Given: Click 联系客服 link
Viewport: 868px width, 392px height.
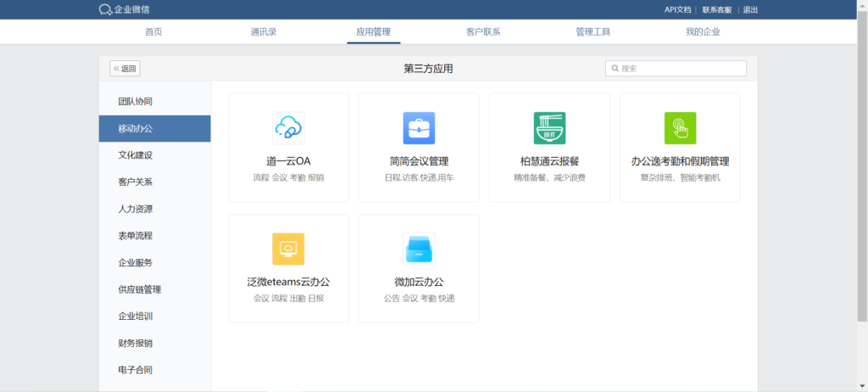Looking at the screenshot, I should [717, 9].
